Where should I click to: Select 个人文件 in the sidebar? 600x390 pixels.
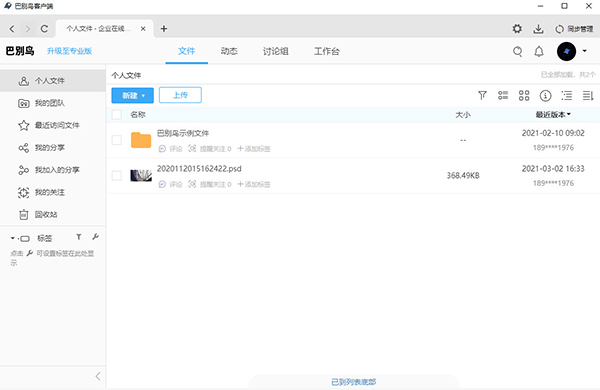coord(53,81)
